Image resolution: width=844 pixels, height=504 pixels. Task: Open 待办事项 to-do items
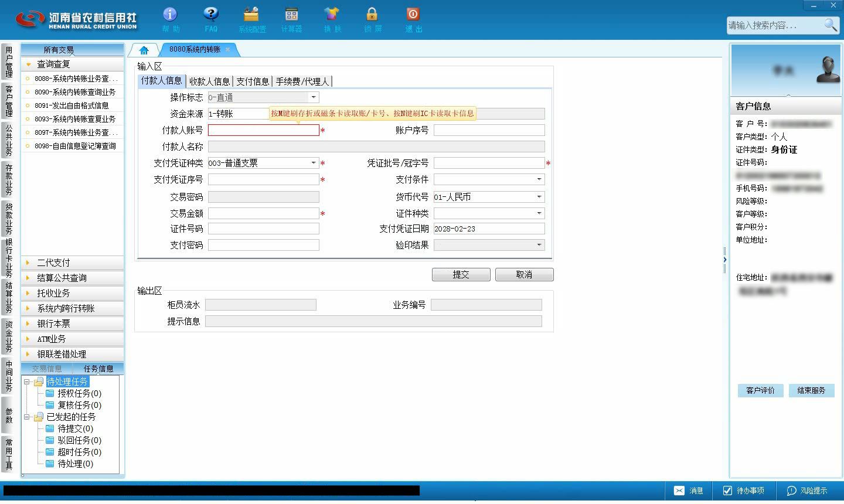743,491
